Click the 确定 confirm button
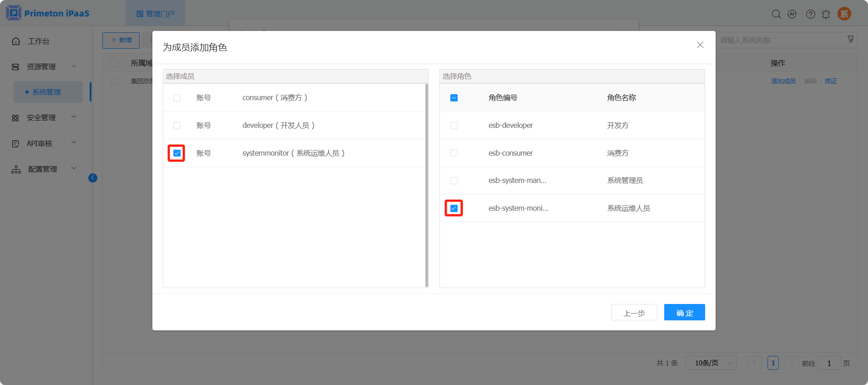This screenshot has width=868, height=385. coord(684,313)
